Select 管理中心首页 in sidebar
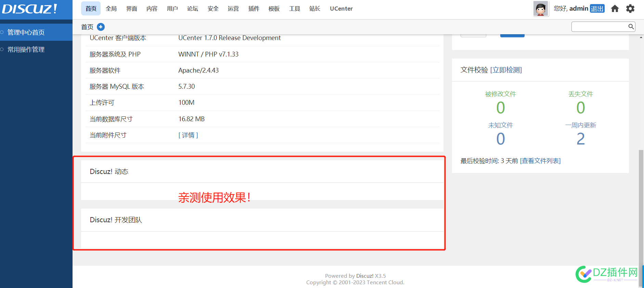Screen dimensions: 644x288 tap(36, 32)
